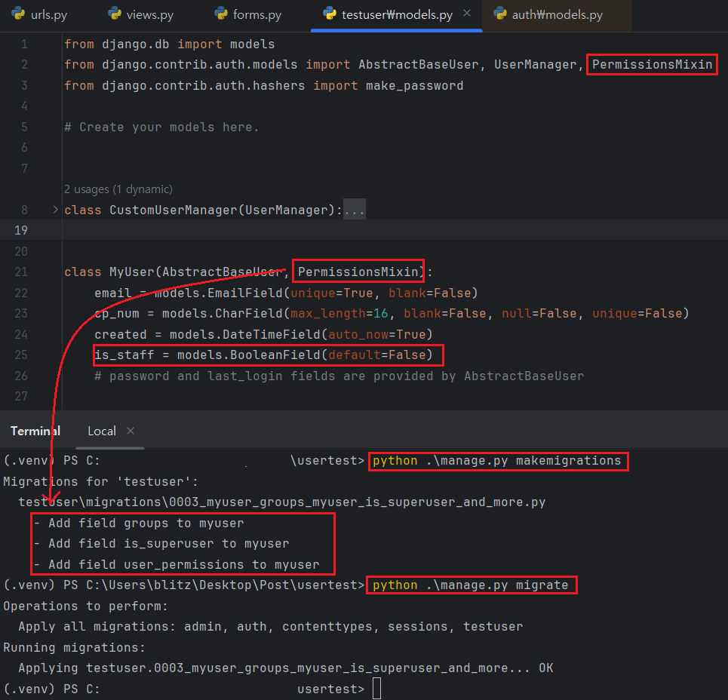Click the folded ellipsis after CustomUserManager(UserManager):

click(354, 210)
